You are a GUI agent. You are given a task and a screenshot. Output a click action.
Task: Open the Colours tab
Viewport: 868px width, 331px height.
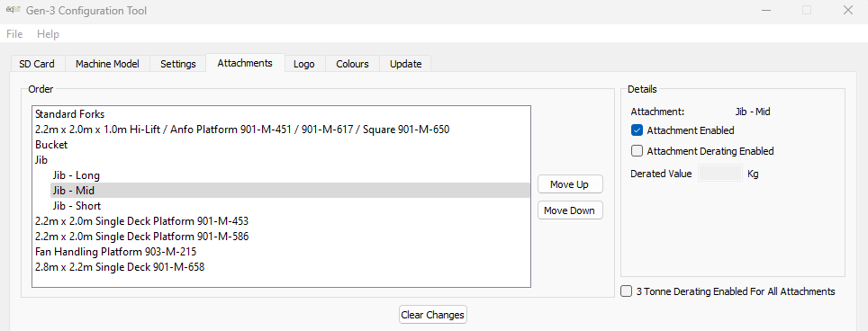352,64
